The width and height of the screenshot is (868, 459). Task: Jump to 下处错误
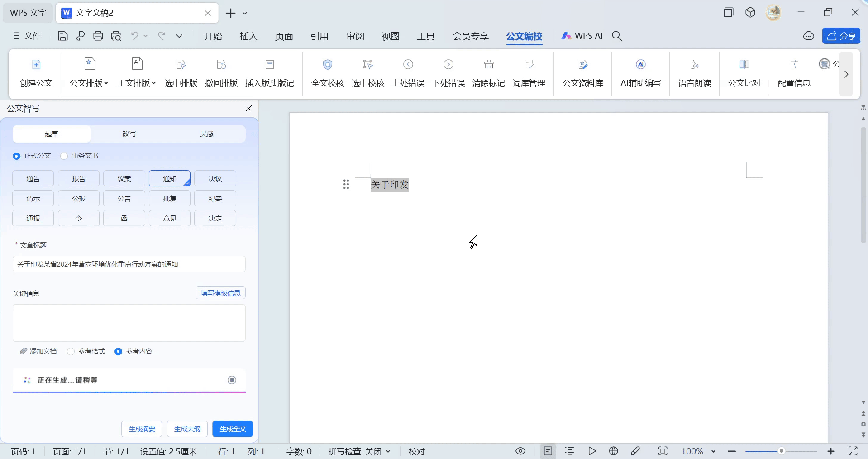[448, 73]
